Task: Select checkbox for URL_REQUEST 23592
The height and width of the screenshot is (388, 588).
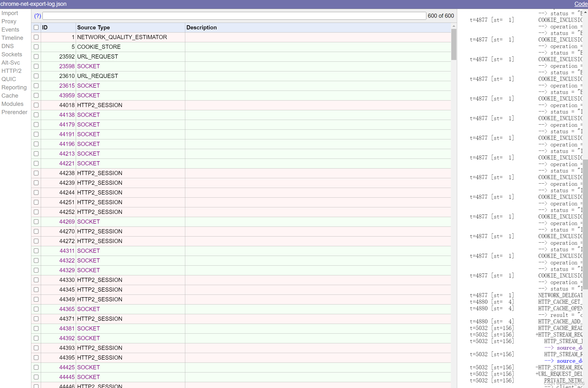Action: 36,56
